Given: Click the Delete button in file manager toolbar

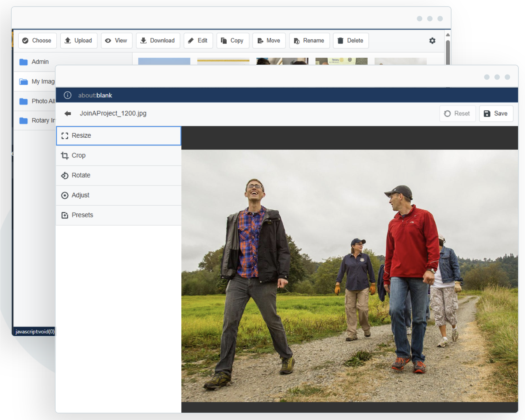Looking at the screenshot, I should [x=351, y=41].
